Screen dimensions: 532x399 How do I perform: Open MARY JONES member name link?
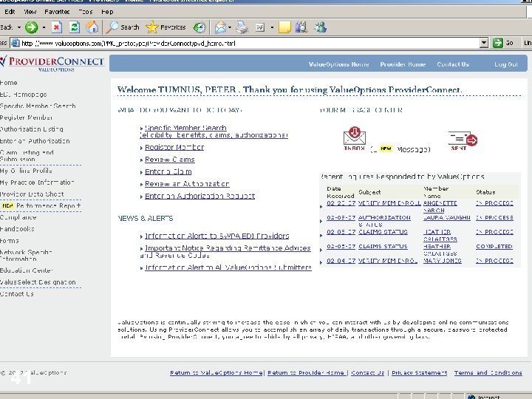coord(443,261)
